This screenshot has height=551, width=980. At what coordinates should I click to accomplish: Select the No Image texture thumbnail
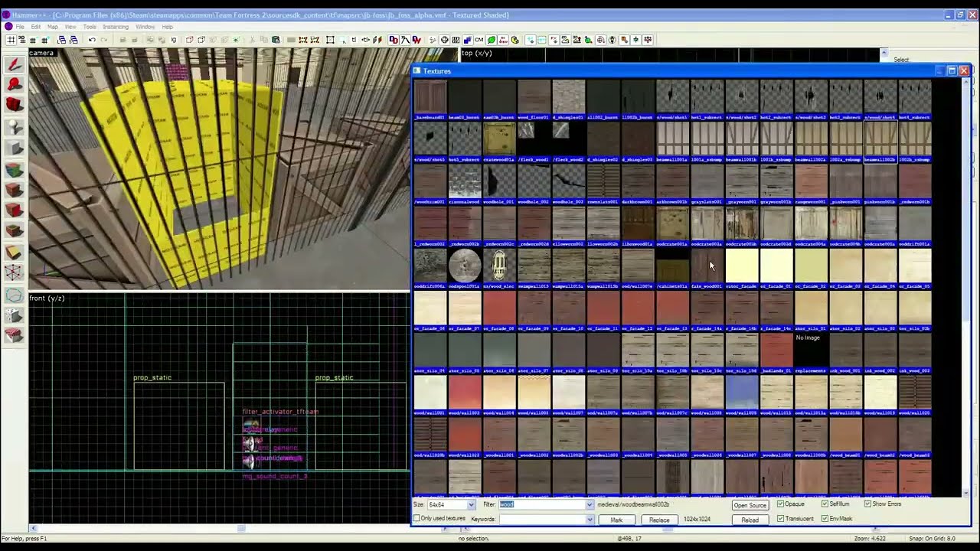coord(811,351)
